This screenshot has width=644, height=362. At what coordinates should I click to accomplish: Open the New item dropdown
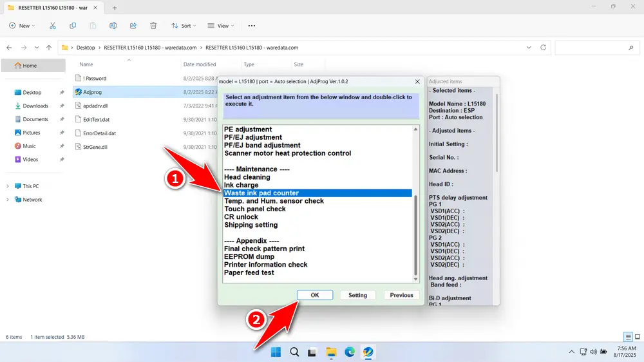pyautogui.click(x=22, y=26)
